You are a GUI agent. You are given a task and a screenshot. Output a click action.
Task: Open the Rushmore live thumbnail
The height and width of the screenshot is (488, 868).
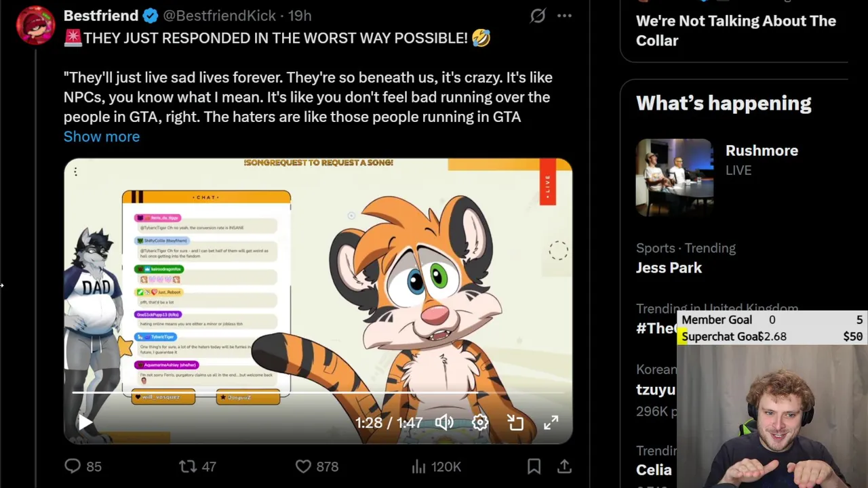(674, 178)
